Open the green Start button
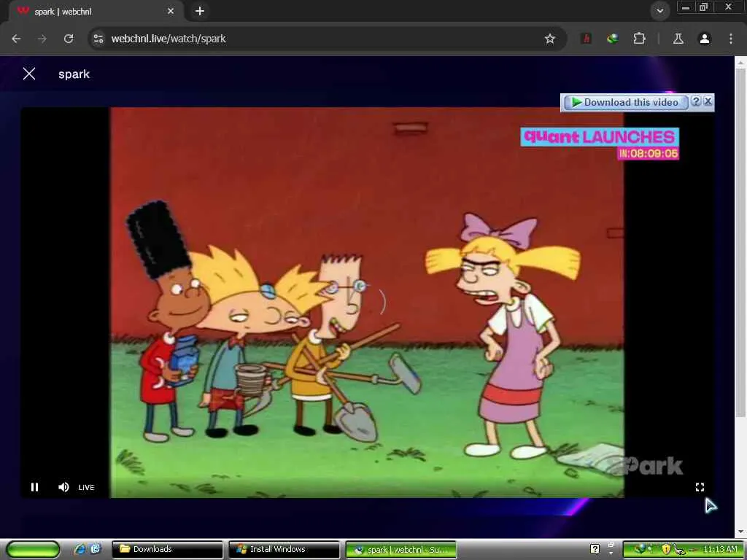 (x=34, y=550)
